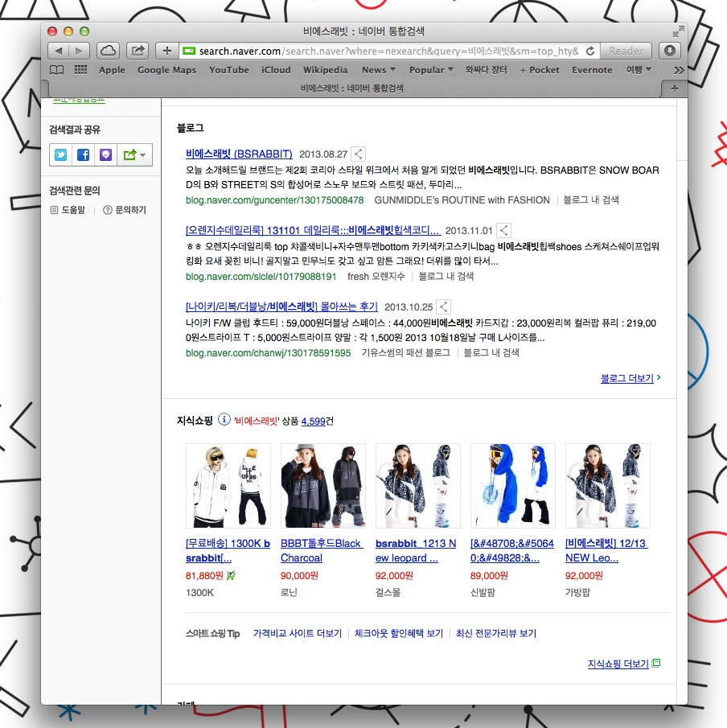Open the Popular bookmarks dropdown
This screenshot has width=727, height=728.
coord(431,70)
